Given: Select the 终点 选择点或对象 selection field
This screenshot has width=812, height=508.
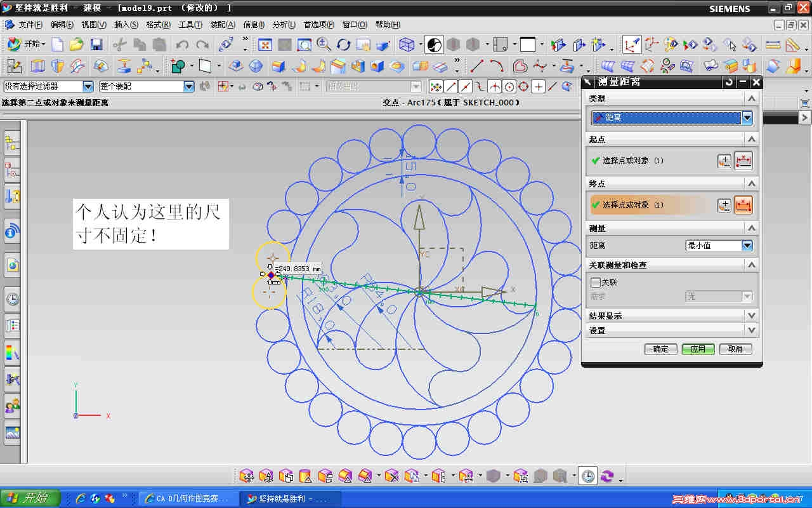Looking at the screenshot, I should [x=651, y=205].
